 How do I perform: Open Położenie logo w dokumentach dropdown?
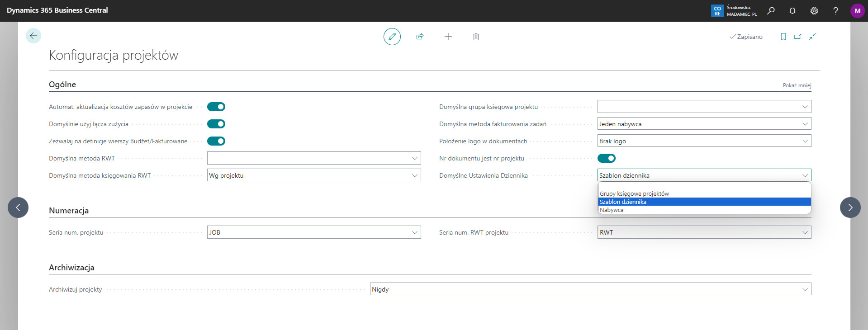[805, 141]
